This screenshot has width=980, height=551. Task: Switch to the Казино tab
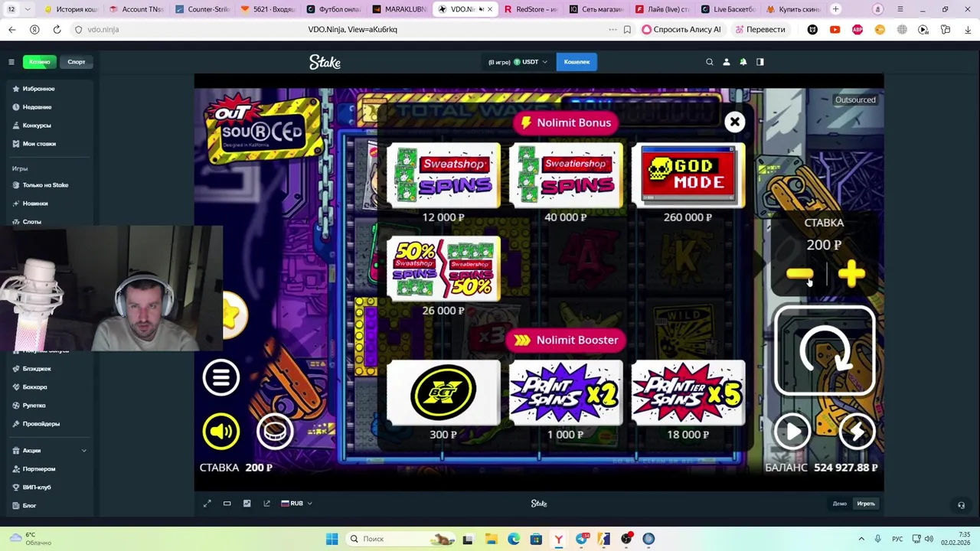(x=39, y=62)
